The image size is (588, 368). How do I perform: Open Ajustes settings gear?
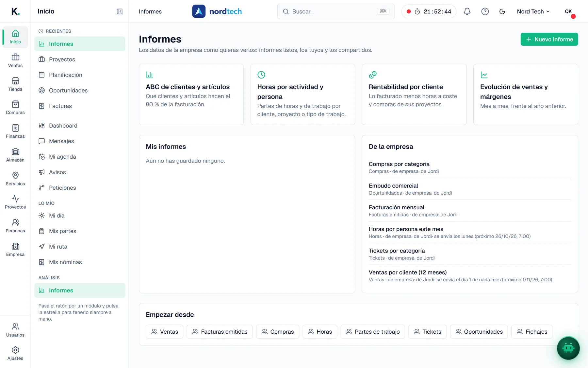15,354
